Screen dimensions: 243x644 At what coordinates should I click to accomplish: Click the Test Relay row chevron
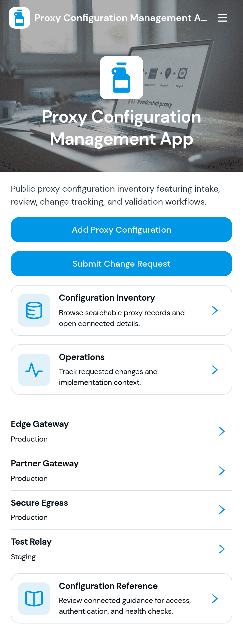(222, 549)
